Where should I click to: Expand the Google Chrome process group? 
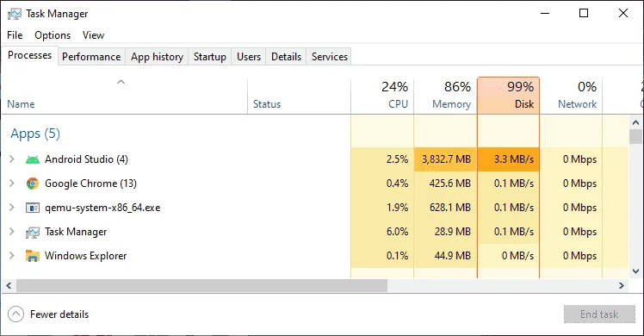tap(12, 184)
